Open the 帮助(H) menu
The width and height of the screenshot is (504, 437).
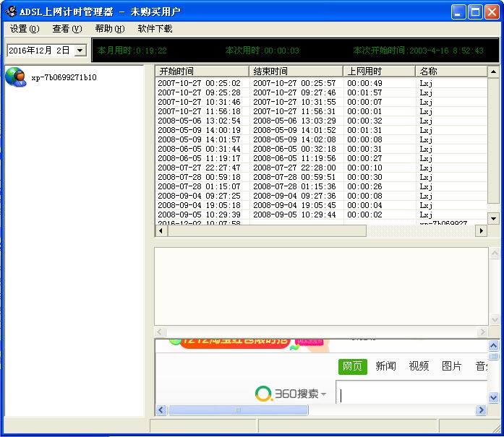click(110, 29)
